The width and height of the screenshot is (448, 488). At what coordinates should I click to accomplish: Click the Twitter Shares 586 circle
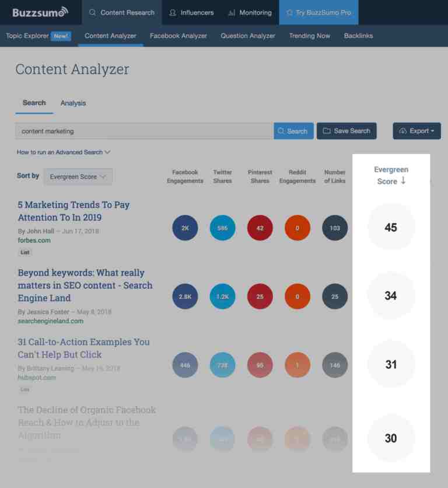[222, 228]
